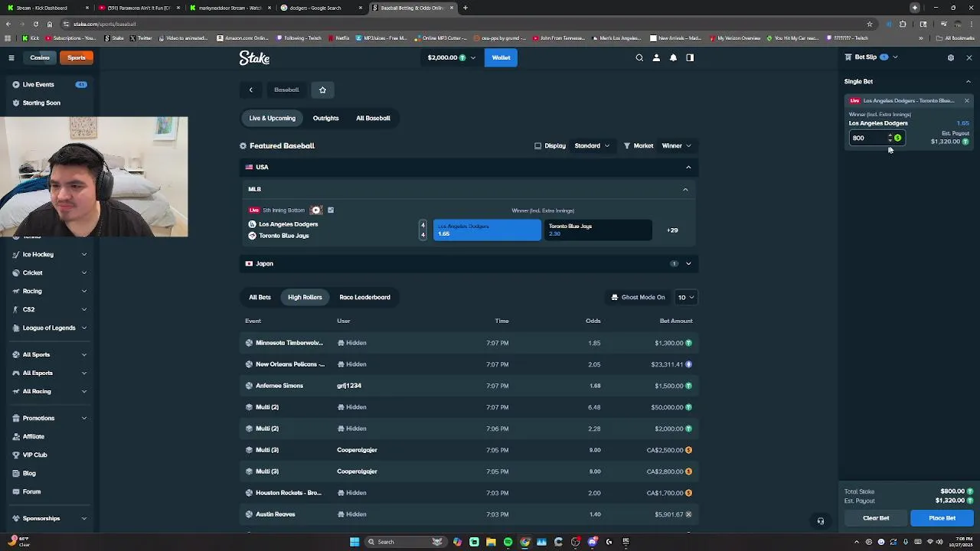The width and height of the screenshot is (980, 551).
Task: Switch to Casino mode
Action: click(40, 57)
